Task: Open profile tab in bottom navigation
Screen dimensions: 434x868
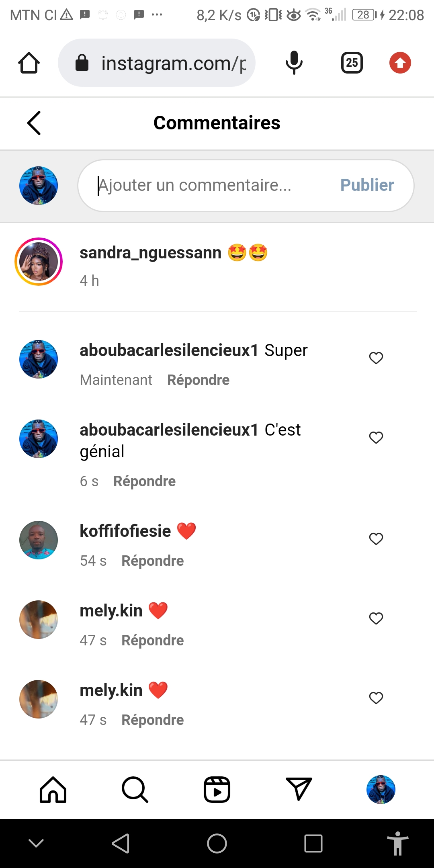Action: pyautogui.click(x=381, y=790)
